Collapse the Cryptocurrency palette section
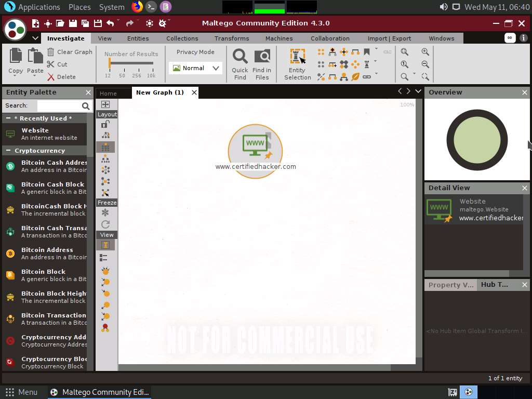 pos(8,150)
